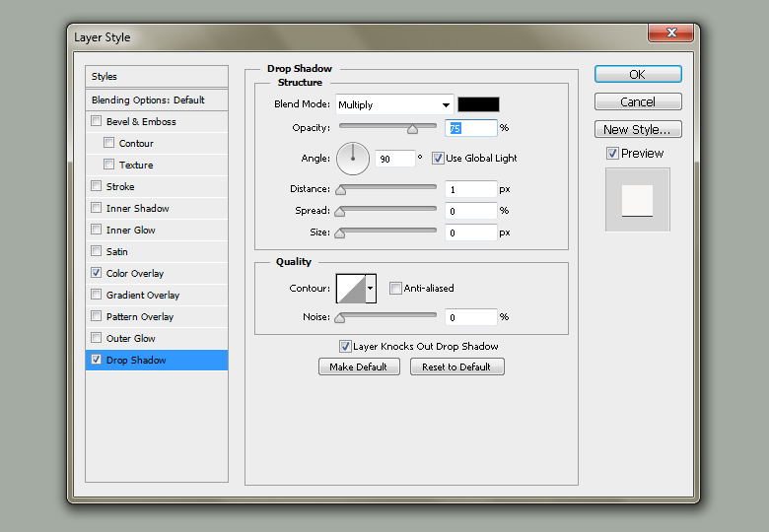Image resolution: width=769 pixels, height=532 pixels.
Task: Toggle the Preview checkbox
Action: coord(612,154)
